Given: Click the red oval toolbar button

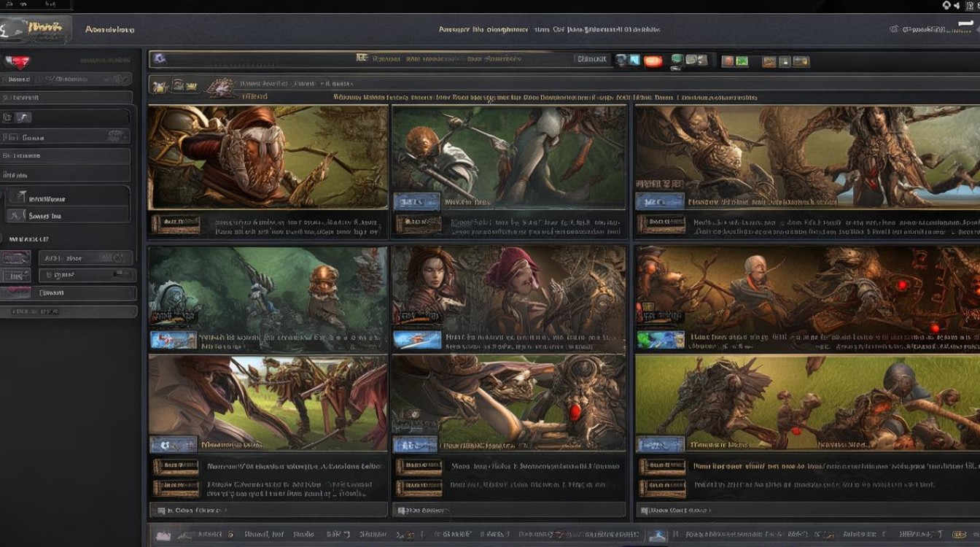Looking at the screenshot, I should point(653,61).
